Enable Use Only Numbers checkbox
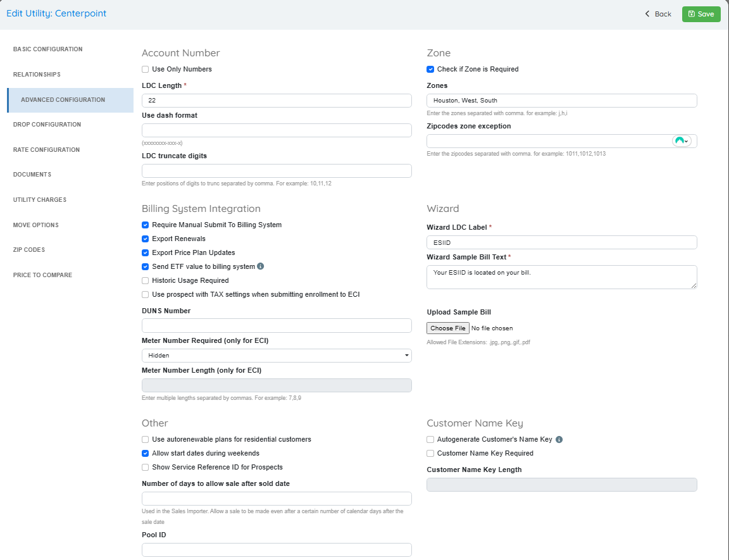 point(146,69)
